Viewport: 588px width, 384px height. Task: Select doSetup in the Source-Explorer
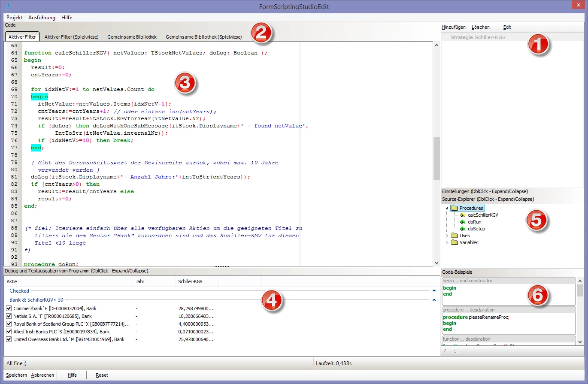[476, 229]
